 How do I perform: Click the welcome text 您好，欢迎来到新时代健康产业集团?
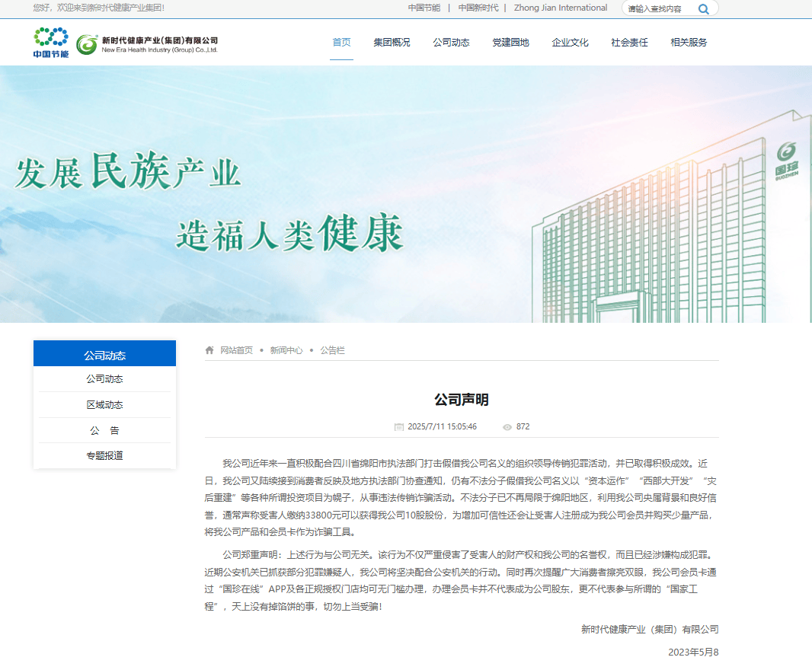pos(98,8)
